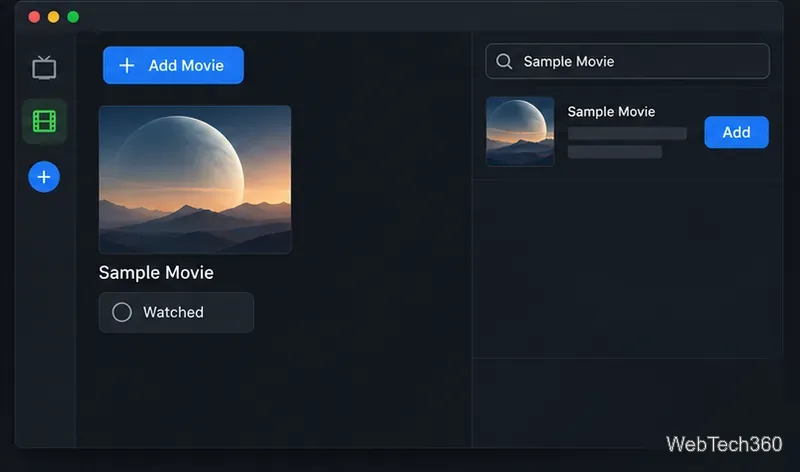Minimize the window with yellow button

coord(54,17)
